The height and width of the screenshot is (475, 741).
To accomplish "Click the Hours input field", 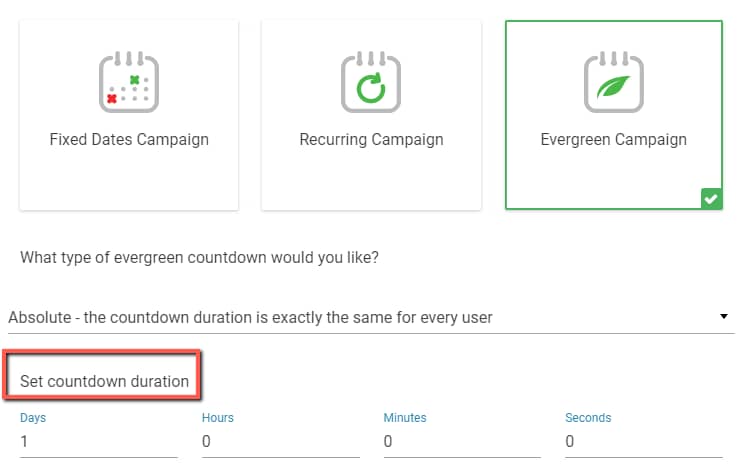I will [x=280, y=441].
